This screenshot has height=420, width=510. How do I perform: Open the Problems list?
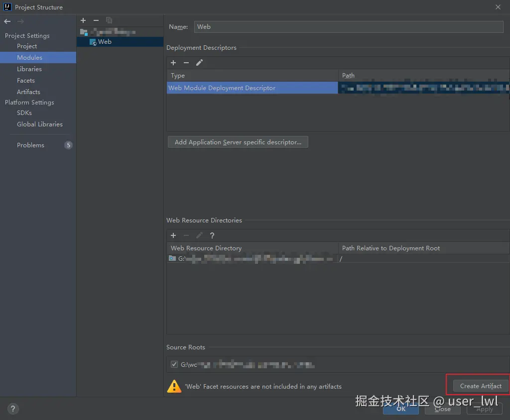(x=30, y=145)
